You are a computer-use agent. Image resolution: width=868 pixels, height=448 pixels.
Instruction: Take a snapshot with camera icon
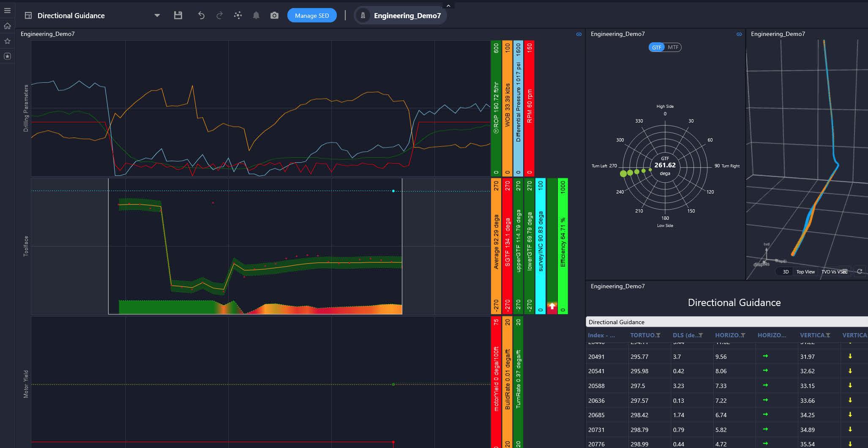point(274,16)
